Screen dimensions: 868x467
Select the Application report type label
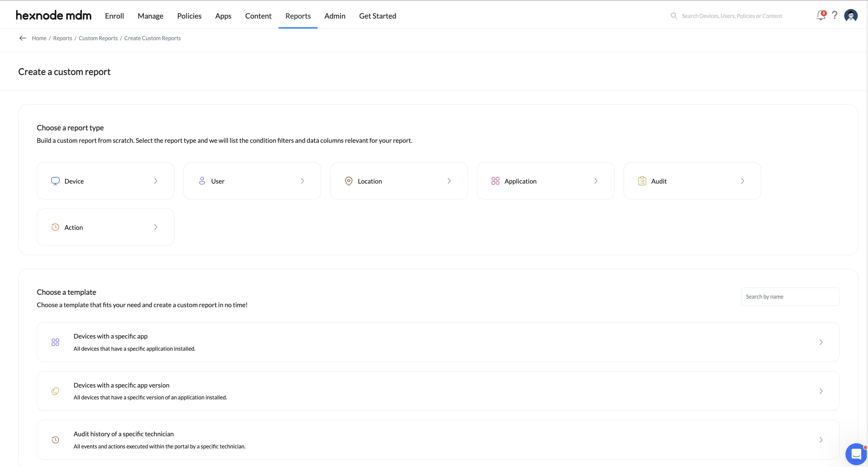(521, 181)
